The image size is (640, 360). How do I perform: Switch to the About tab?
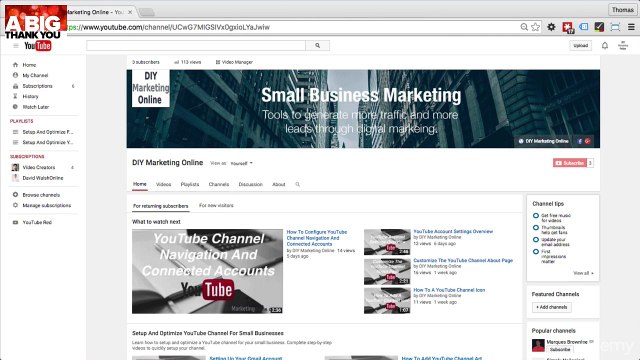pos(279,184)
